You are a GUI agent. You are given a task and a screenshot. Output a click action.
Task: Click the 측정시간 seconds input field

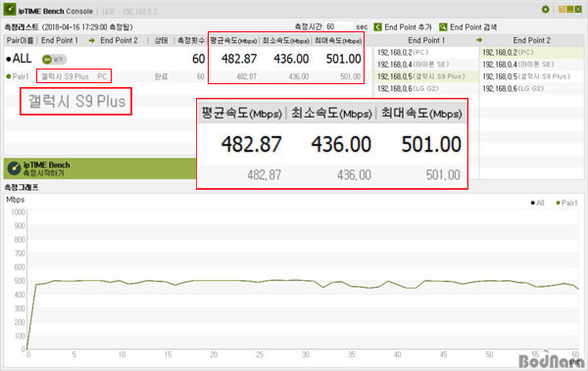[339, 26]
